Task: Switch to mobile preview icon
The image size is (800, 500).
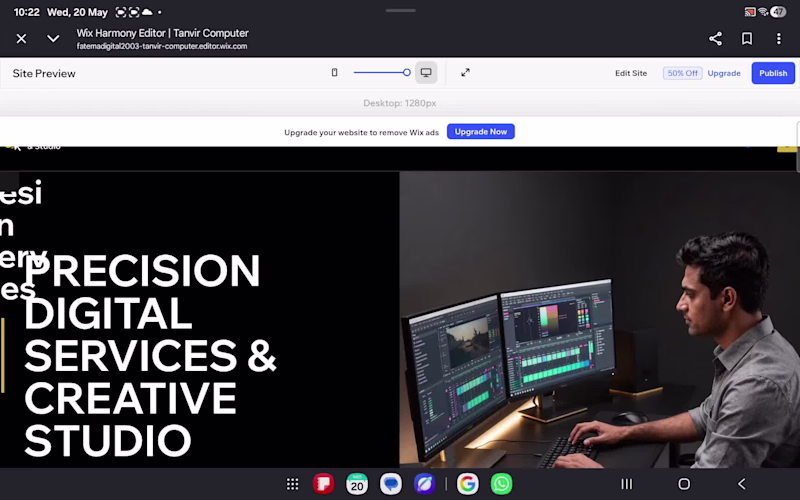Action: [335, 72]
